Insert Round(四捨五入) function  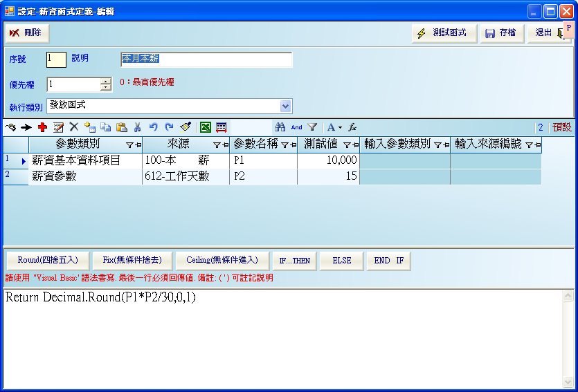click(x=48, y=261)
